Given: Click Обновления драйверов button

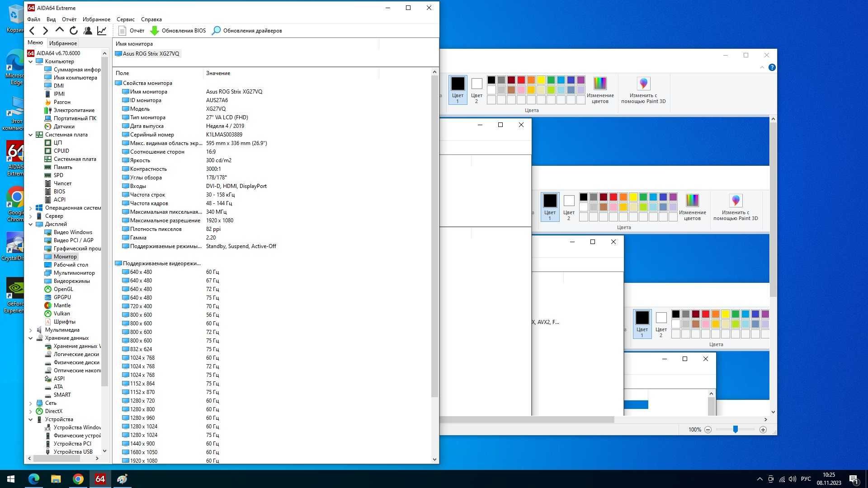Looking at the screenshot, I should (x=247, y=31).
